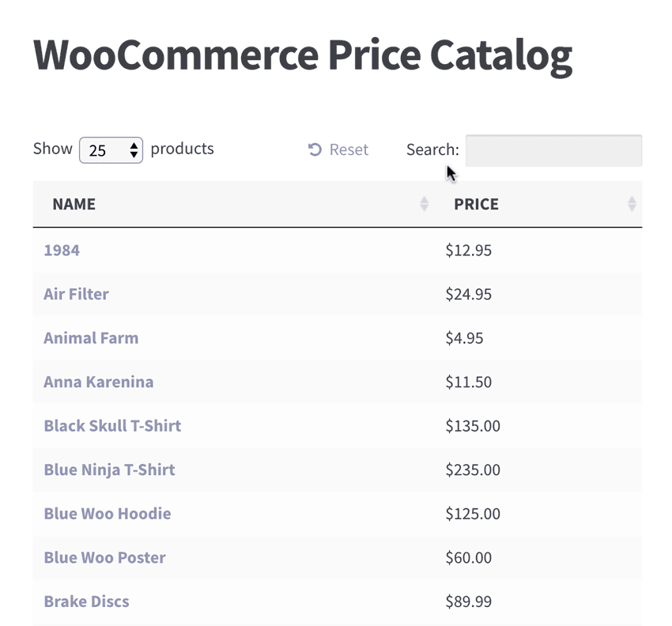Viewport: 672px width, 626px height.
Task: Sort the table by the NAME column
Action: pyautogui.click(x=74, y=204)
